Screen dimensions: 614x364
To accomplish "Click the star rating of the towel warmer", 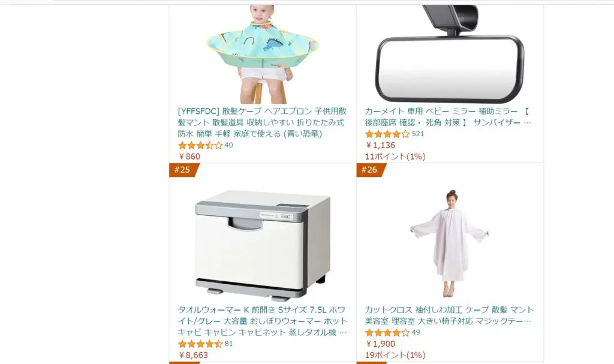I will (200, 344).
